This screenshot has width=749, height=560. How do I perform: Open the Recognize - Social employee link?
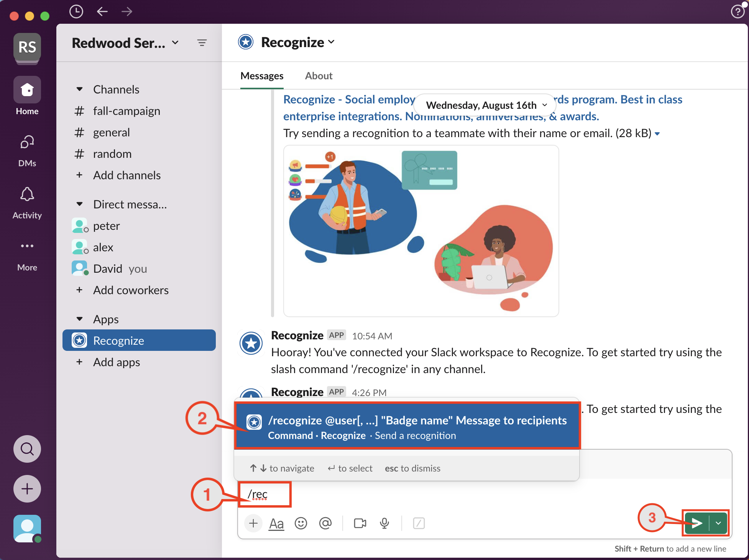[483, 108]
